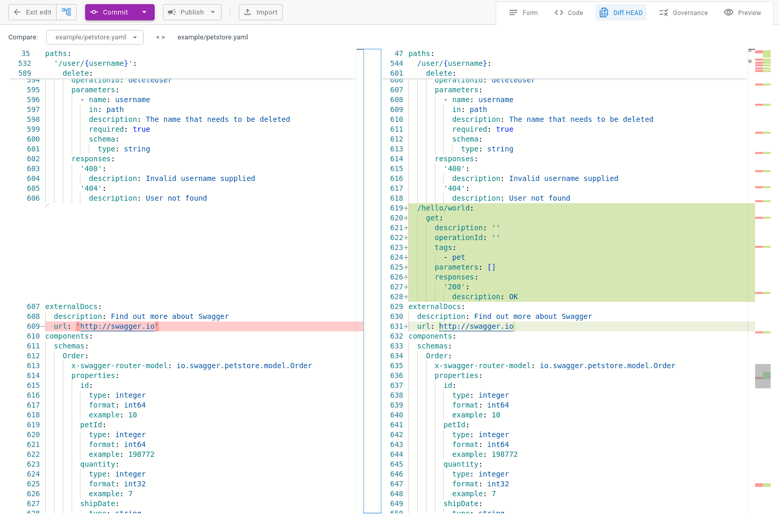Click line 'description: OK' in right pane
This screenshot has width=779, height=532.
point(485,297)
